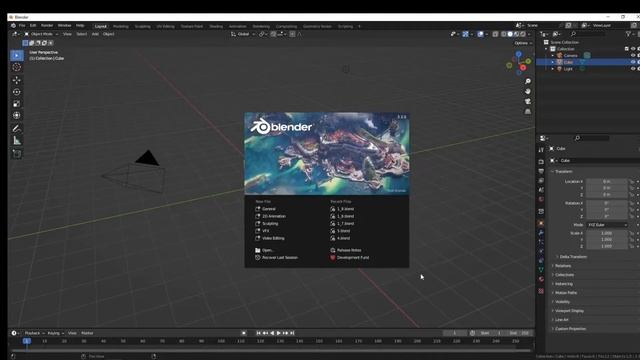Open the Texture properties tab (checker icon)

click(x=541, y=291)
